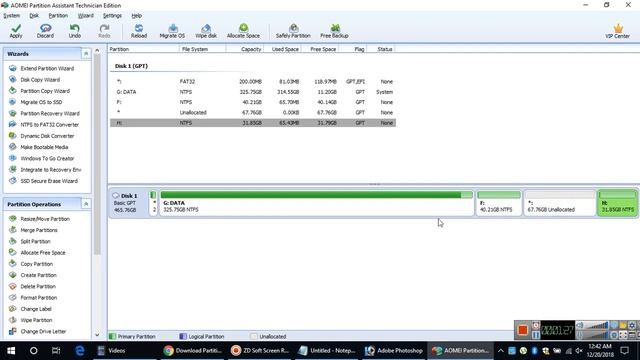This screenshot has height=360, width=640.
Task: Open the Wizard menu
Action: tap(86, 16)
